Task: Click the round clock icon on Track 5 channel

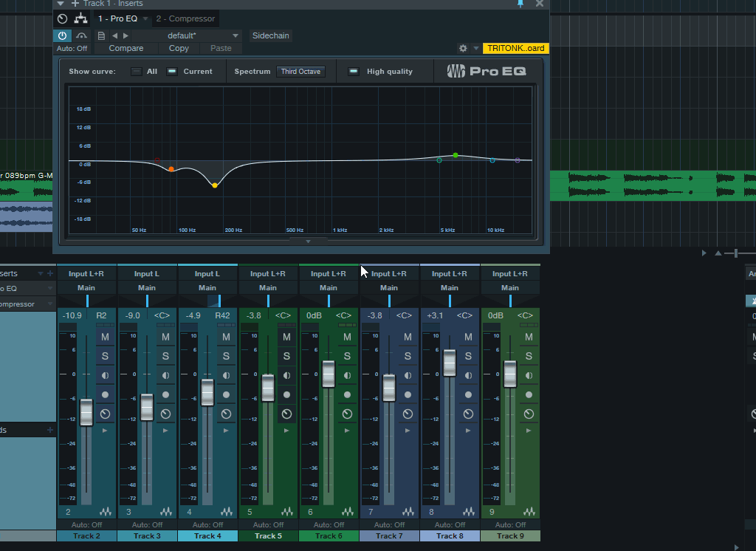Action: [287, 414]
